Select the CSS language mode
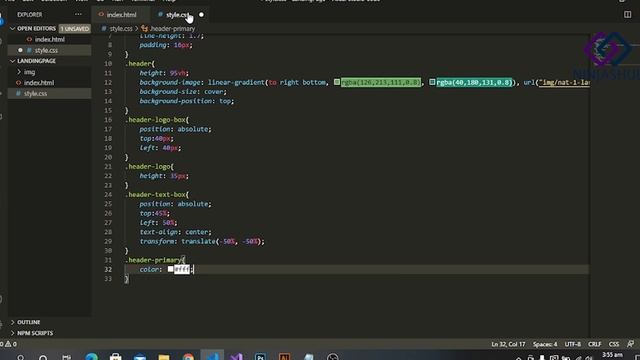This screenshot has height=360, width=640. [x=613, y=344]
